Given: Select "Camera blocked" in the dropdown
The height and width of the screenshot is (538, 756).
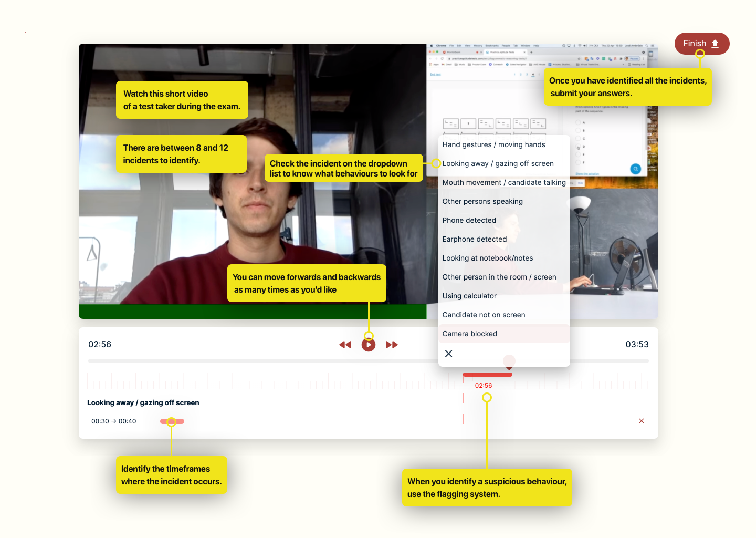Looking at the screenshot, I should (x=469, y=334).
